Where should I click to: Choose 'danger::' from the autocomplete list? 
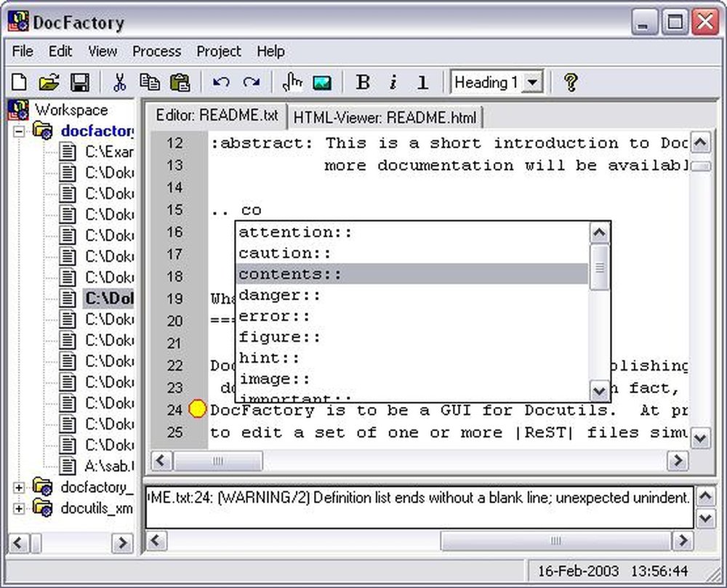[x=411, y=295]
